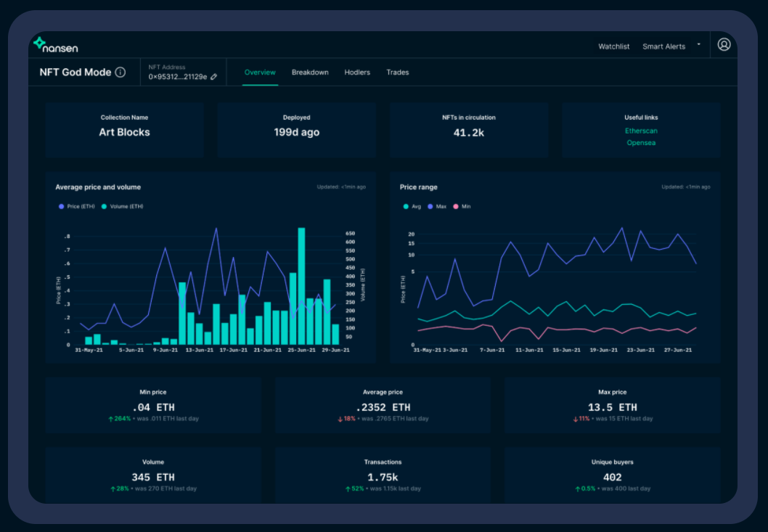Click the tallest volume bar at 25-Jun-21
The height and width of the screenshot is (532, 768).
(302, 285)
